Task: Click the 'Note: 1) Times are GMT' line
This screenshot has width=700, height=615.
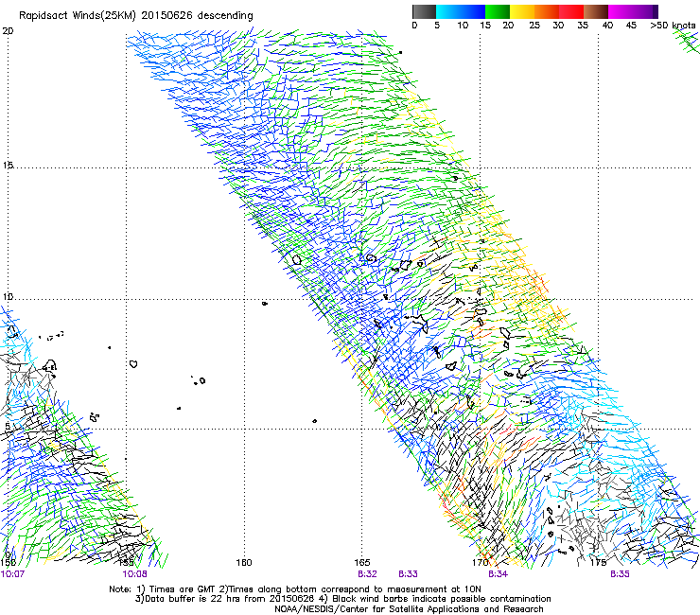Action: pos(295,589)
